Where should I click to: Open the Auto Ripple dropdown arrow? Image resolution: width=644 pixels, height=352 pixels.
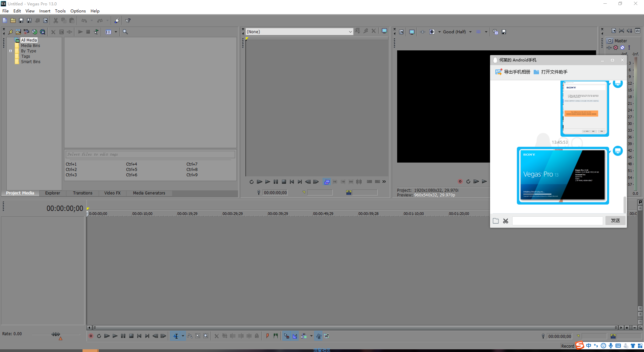click(x=311, y=336)
